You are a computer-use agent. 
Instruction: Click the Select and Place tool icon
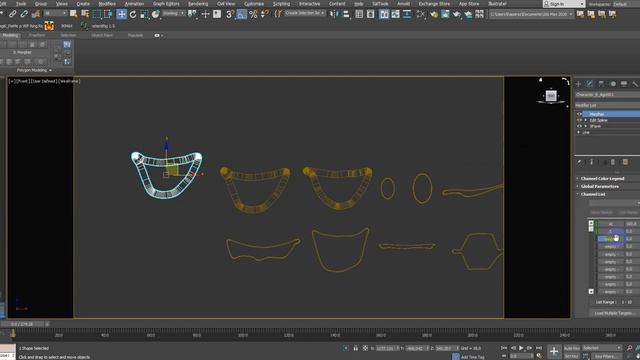(x=156, y=14)
